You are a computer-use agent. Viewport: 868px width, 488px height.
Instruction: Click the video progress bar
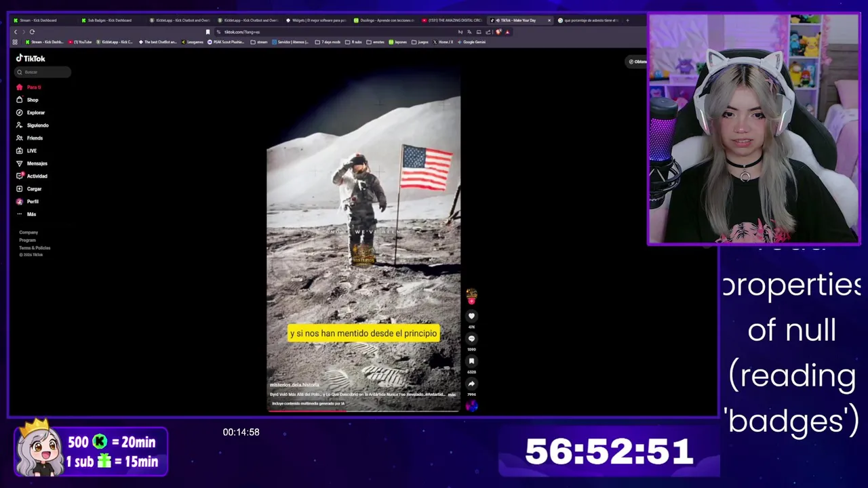coord(363,410)
